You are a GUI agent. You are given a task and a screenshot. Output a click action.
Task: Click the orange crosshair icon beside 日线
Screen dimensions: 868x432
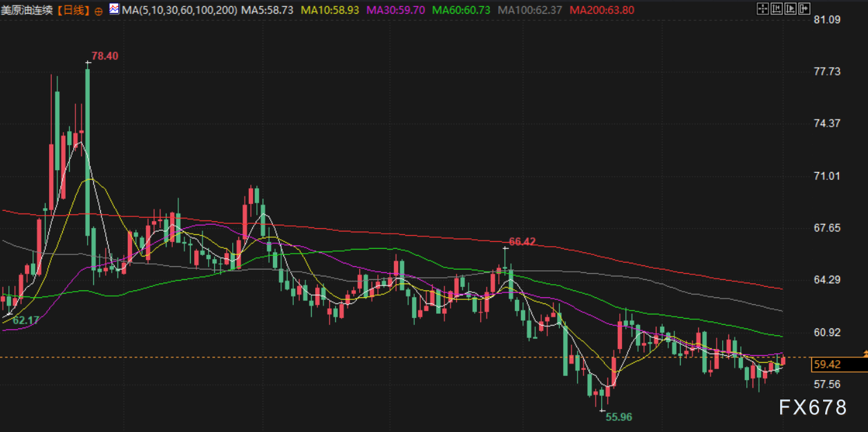[x=98, y=11]
